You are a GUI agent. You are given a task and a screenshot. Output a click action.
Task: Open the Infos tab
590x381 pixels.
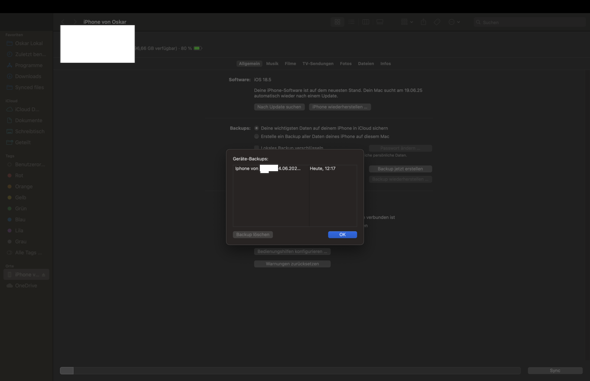tap(385, 64)
